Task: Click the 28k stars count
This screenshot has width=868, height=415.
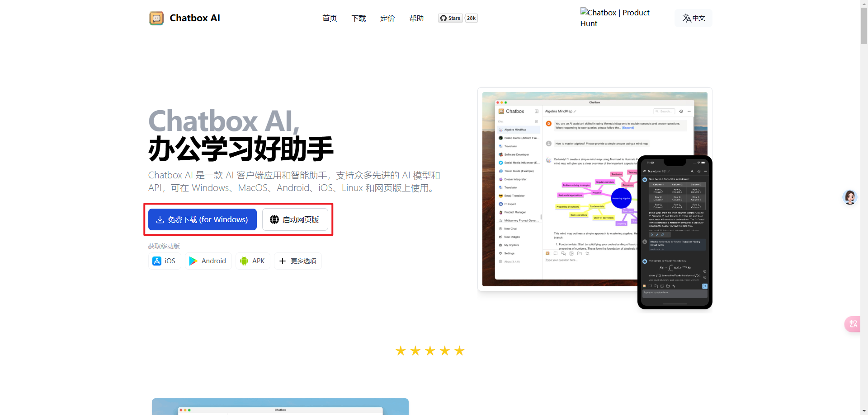Action: pos(471,18)
